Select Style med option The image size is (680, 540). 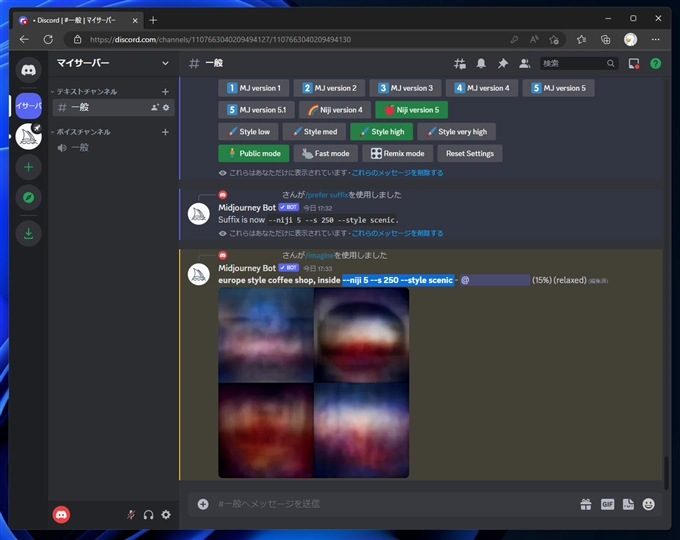(314, 132)
